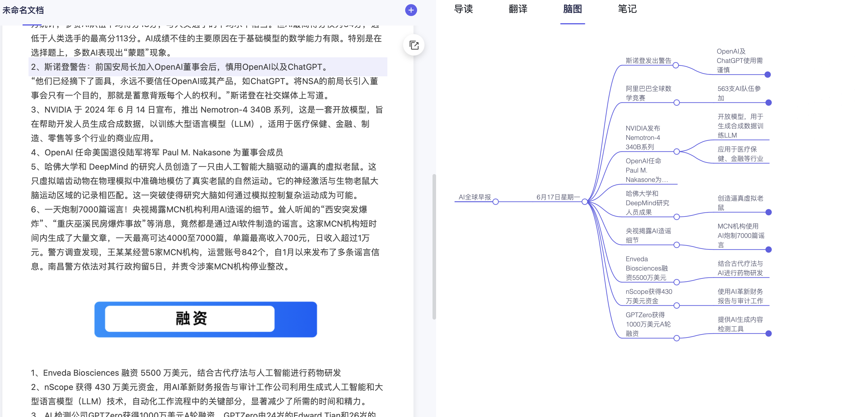Toggle the 阿里巴巴全球数学竞赛 node circle
Screen dimensions: 868x417
coord(676,103)
